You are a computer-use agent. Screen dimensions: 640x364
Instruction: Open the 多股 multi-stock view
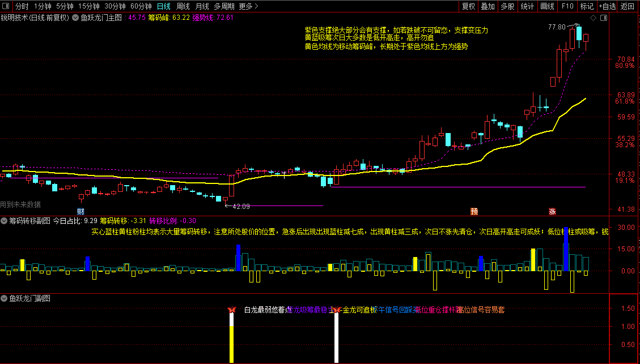tap(507, 6)
